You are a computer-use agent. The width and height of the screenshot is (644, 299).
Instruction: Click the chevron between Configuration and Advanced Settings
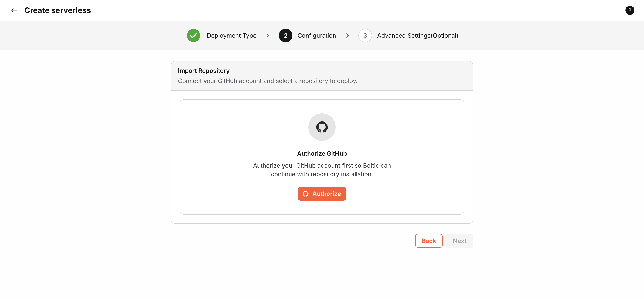[x=347, y=36]
